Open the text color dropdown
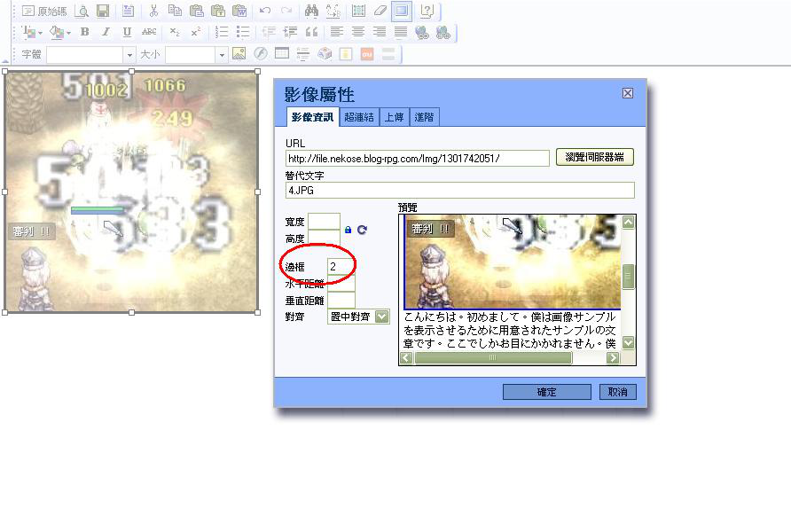791x532 pixels. tap(32, 32)
